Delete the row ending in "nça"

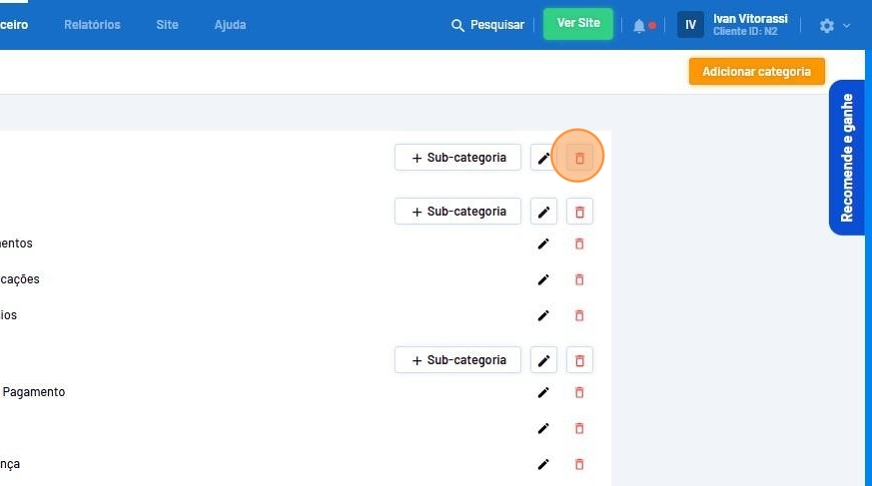click(x=579, y=464)
